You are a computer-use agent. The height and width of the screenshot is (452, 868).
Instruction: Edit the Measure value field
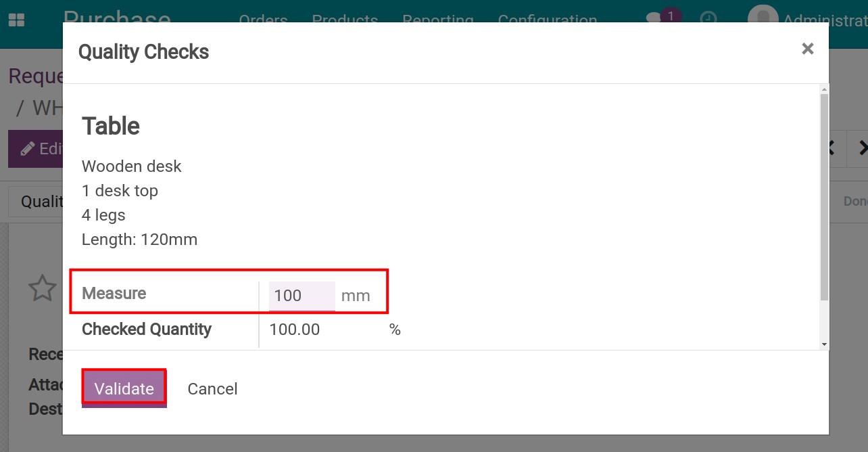coord(302,295)
